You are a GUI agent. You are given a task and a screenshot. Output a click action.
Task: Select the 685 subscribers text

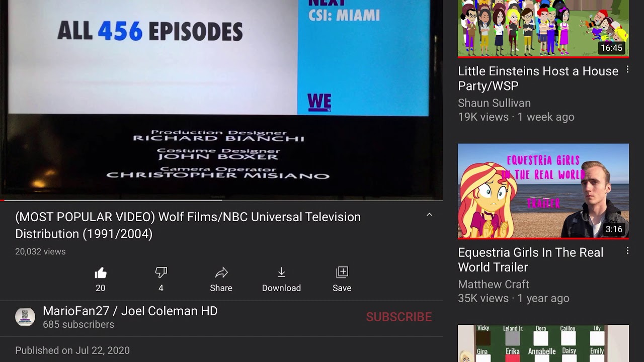click(78, 324)
